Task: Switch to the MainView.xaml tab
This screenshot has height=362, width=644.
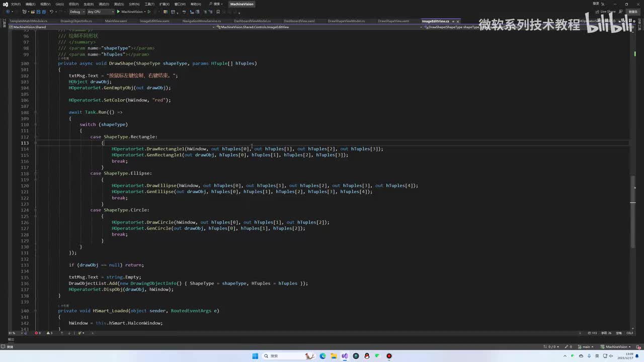Action: 116,21
